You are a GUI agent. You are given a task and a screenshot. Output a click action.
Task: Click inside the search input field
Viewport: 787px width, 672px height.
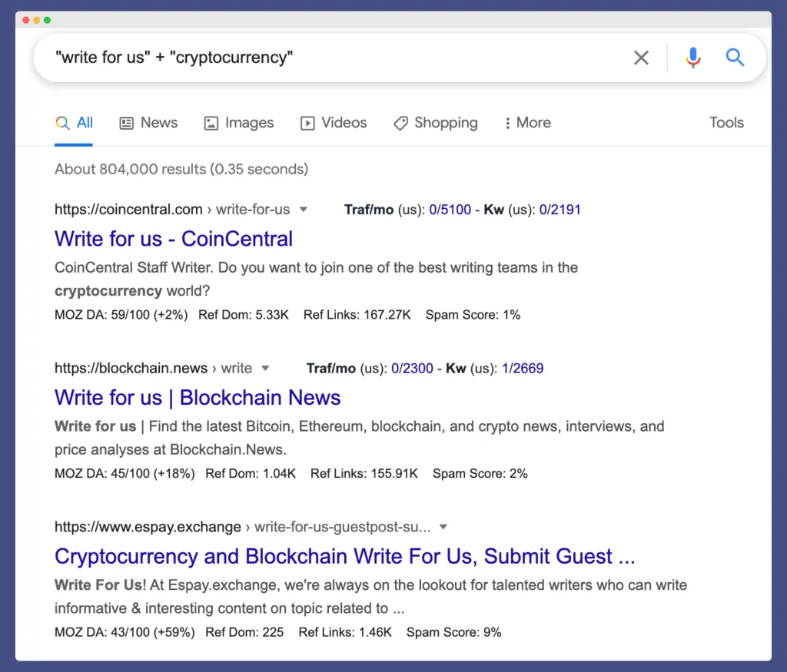click(x=307, y=58)
